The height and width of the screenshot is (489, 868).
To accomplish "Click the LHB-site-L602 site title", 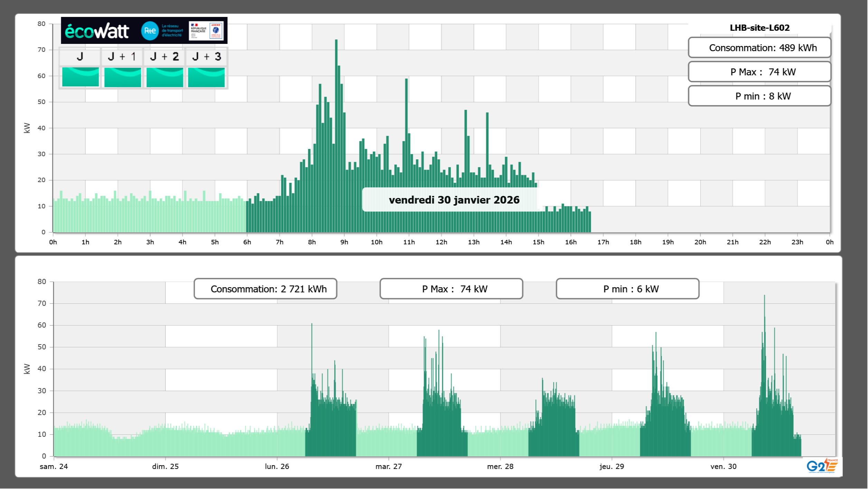I will 759,28.
